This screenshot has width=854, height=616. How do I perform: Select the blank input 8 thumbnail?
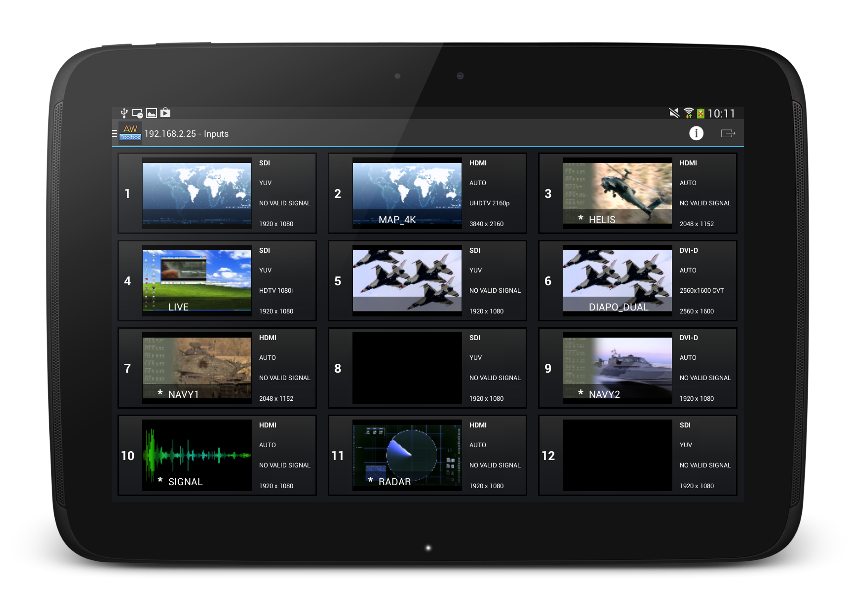click(x=407, y=368)
